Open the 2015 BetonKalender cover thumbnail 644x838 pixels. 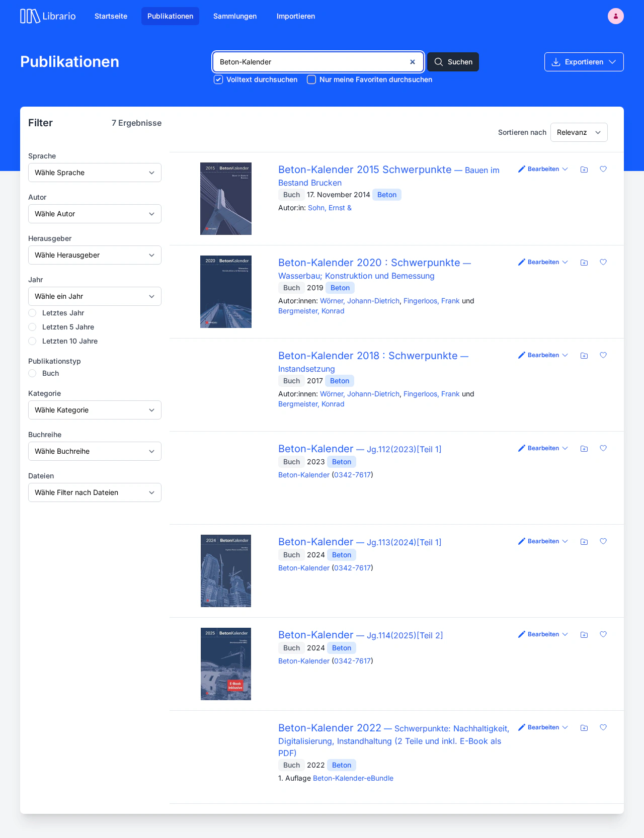226,199
